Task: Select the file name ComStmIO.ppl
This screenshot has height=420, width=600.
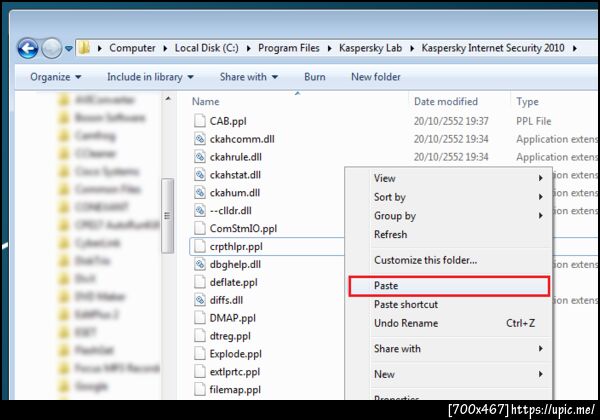Action: click(x=243, y=229)
